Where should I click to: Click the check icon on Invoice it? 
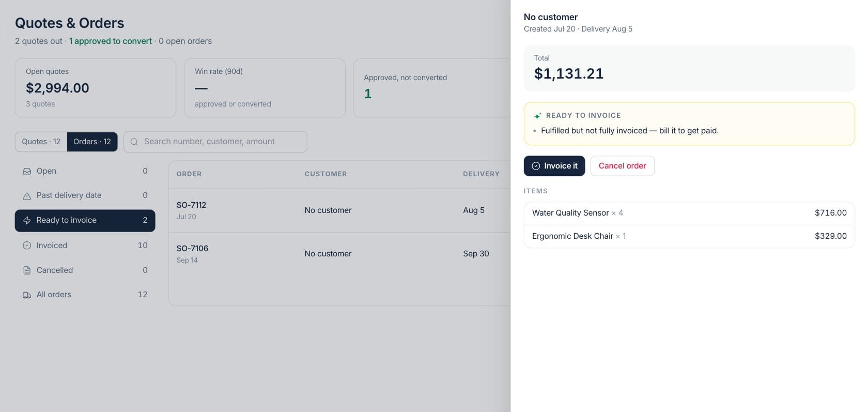[x=536, y=166]
